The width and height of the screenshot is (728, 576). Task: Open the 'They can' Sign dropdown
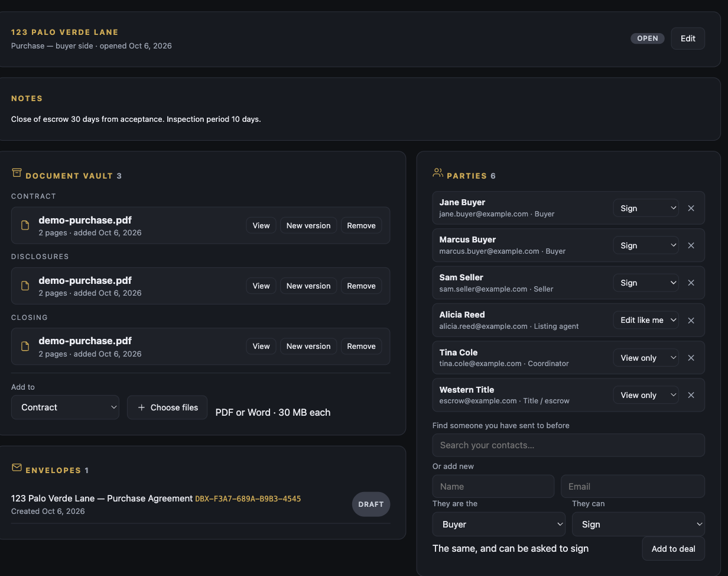[638, 525]
